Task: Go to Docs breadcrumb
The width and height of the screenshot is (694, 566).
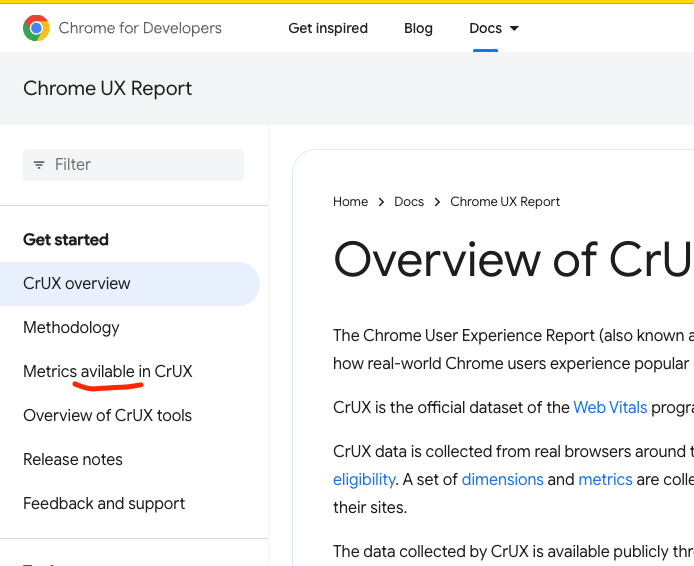Action: [409, 202]
